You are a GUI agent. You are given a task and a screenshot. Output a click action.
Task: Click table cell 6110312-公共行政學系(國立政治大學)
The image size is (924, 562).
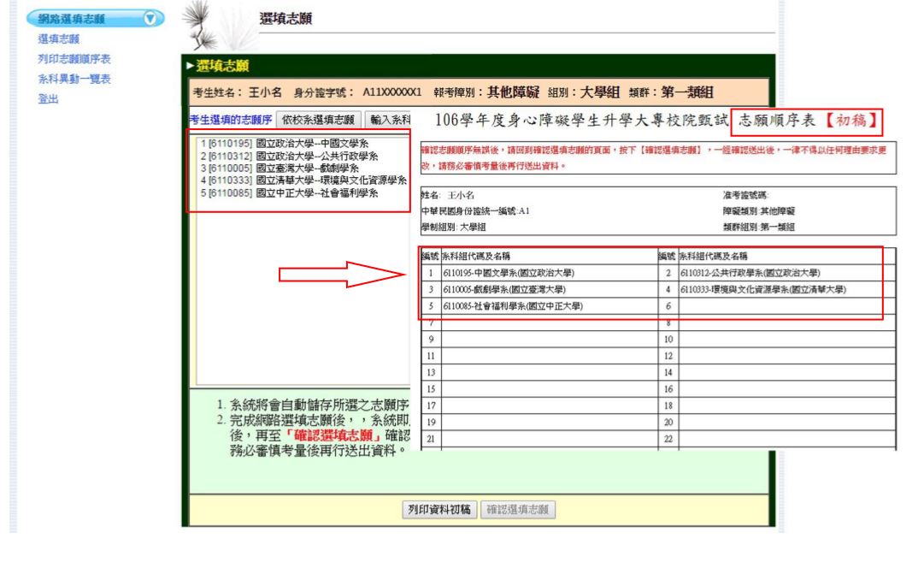(x=786, y=273)
